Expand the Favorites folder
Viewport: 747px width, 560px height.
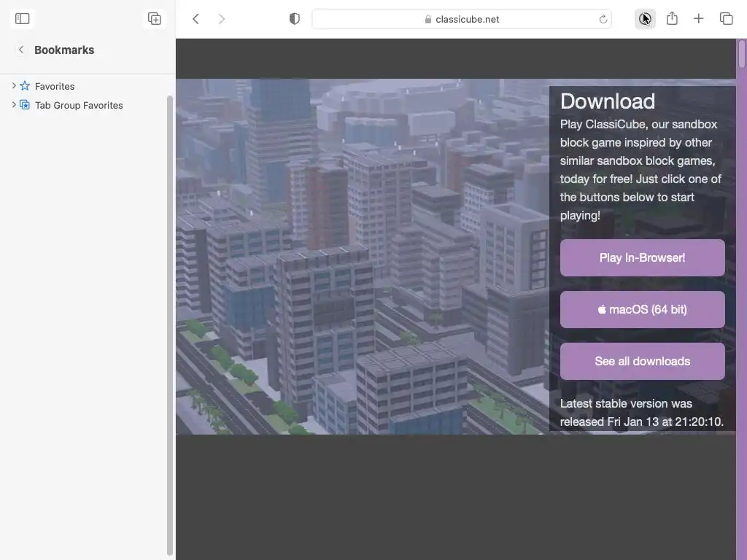click(14, 86)
